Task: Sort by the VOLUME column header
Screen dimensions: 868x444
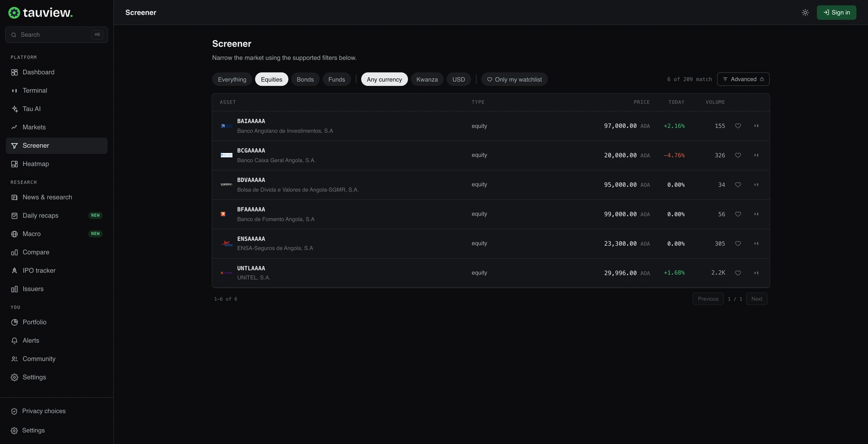Action: [715, 102]
